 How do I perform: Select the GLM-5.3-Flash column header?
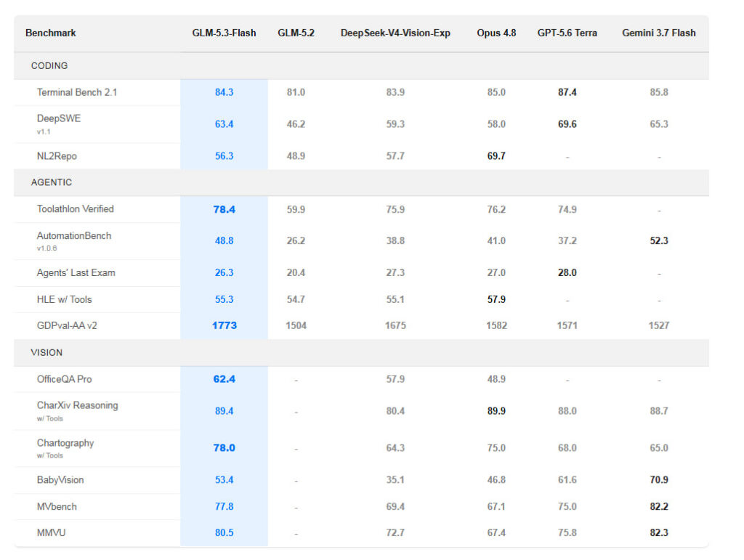(224, 33)
